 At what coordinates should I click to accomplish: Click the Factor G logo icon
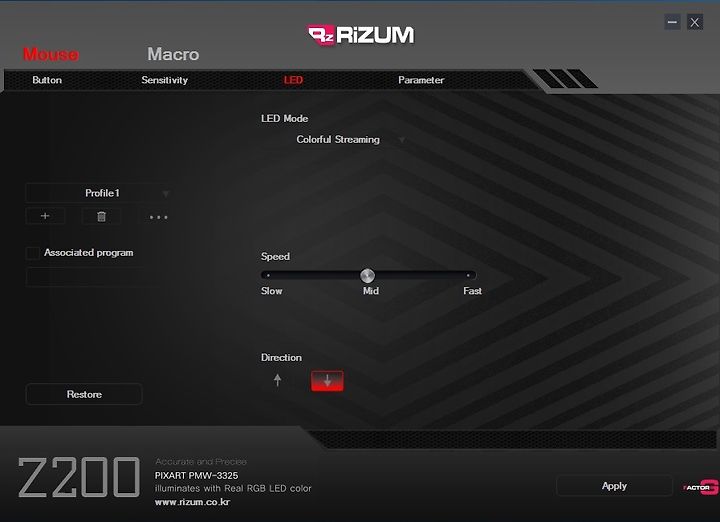700,487
